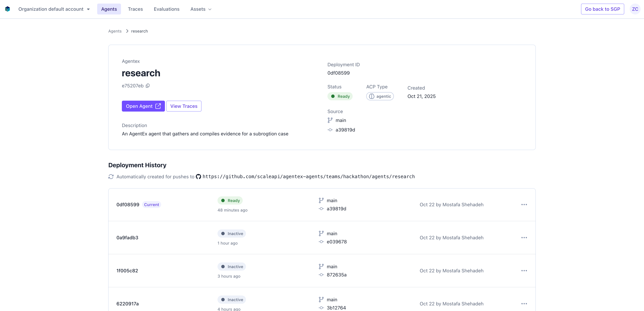Click the commit icon beside a39819d
This screenshot has width=644, height=311.
[x=330, y=130]
